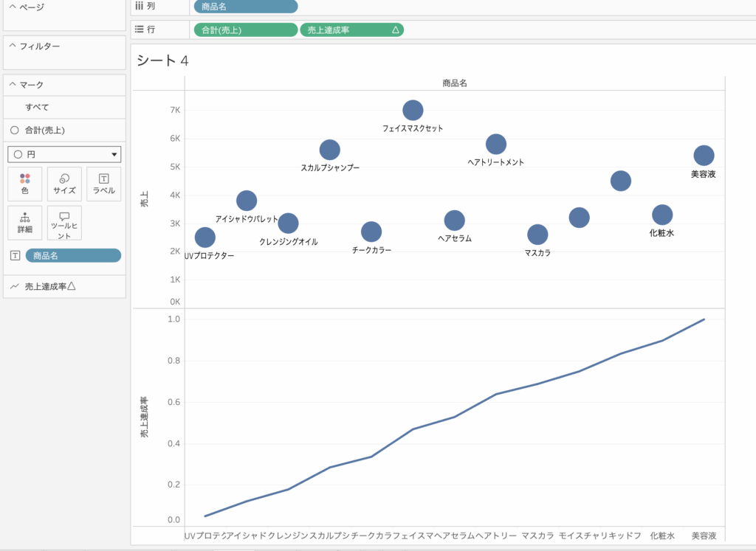Click the シート 4 sheet title

click(x=162, y=60)
